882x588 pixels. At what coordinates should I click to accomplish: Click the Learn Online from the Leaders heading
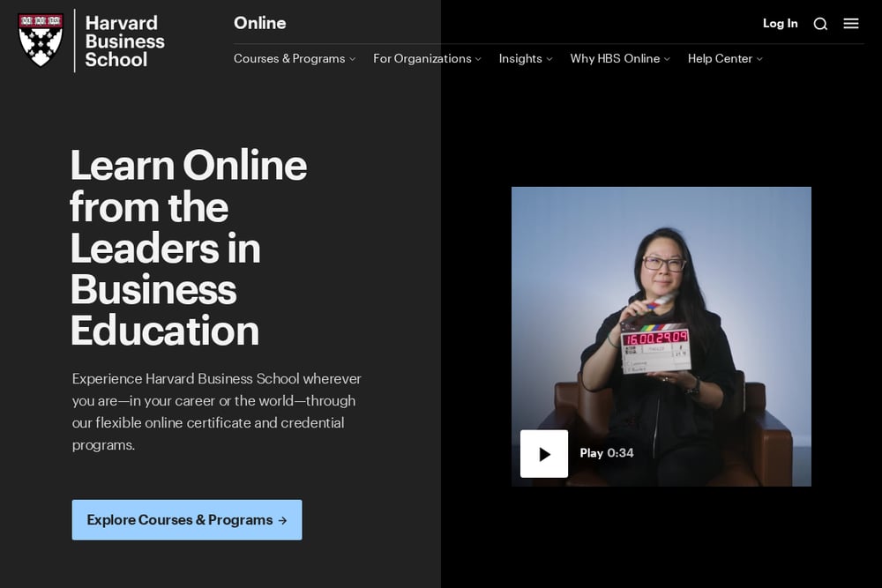189,248
